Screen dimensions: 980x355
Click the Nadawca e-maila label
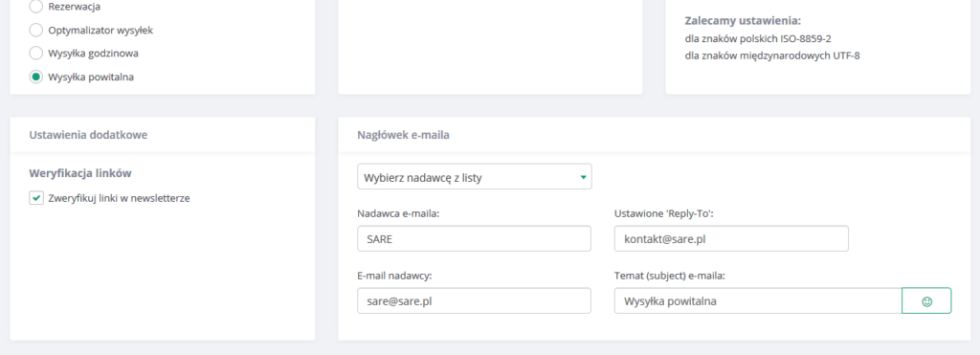(399, 213)
